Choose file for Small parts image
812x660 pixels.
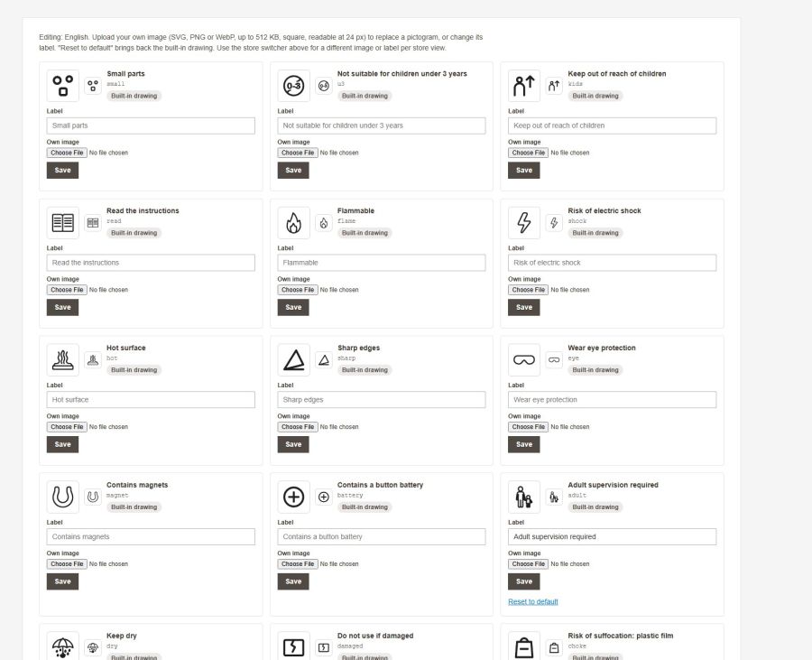click(67, 153)
